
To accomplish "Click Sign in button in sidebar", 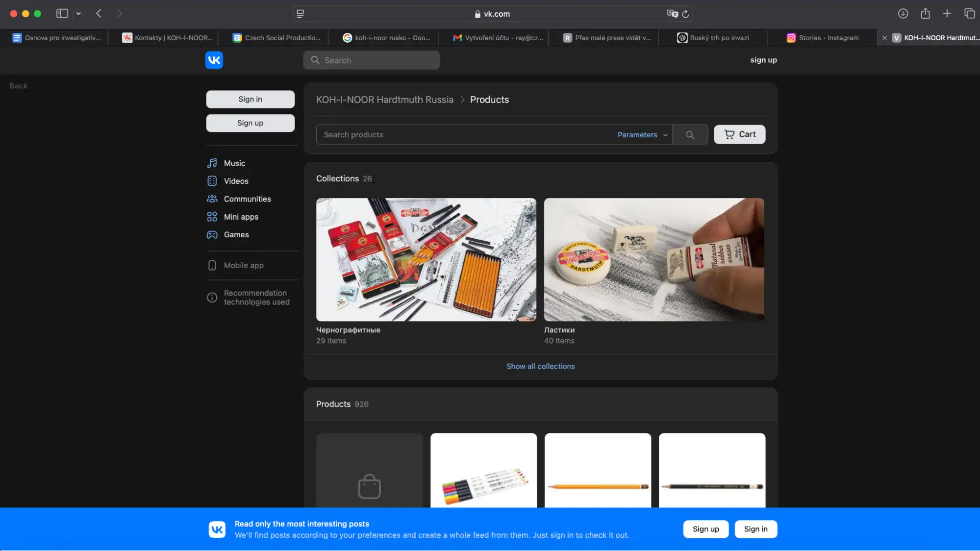I will (250, 99).
